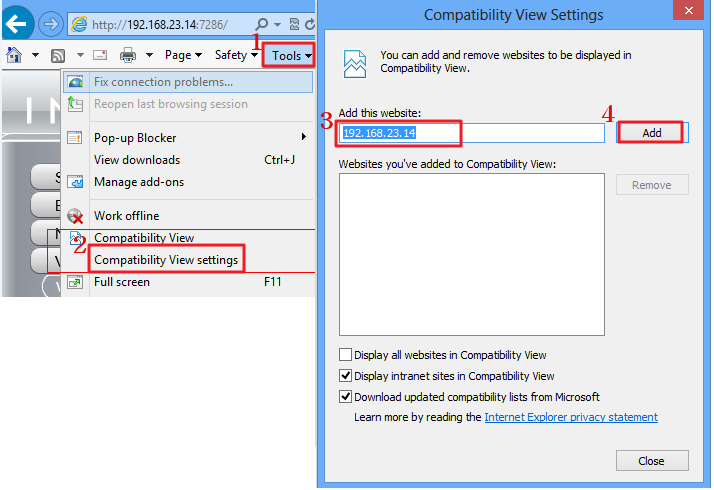Screen dimensions: 714x490
Task: Click the browser Forward arrow button
Action: 51,24
